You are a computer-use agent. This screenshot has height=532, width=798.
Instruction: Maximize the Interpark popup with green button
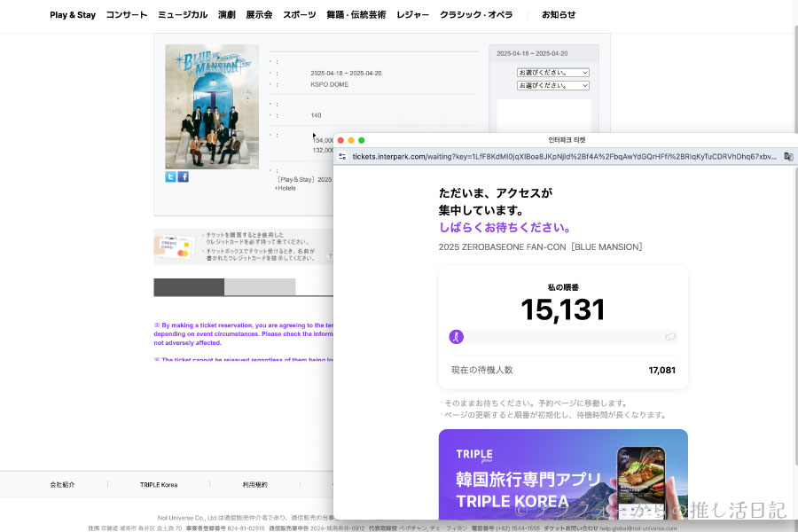[362, 140]
